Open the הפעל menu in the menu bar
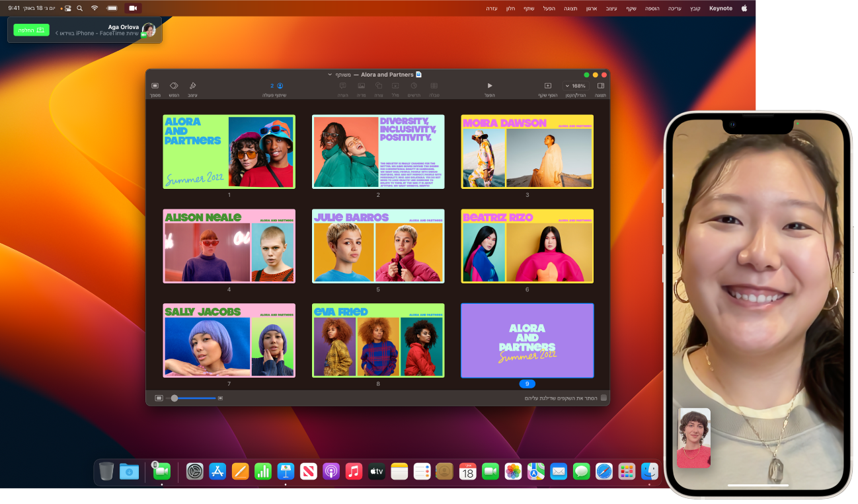Image resolution: width=858 pixels, height=504 pixels. click(x=549, y=8)
